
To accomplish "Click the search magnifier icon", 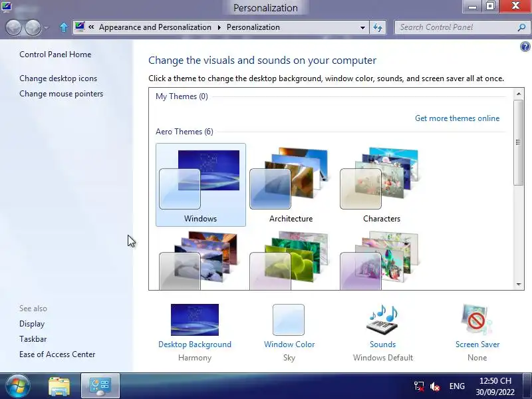I will 521,27.
